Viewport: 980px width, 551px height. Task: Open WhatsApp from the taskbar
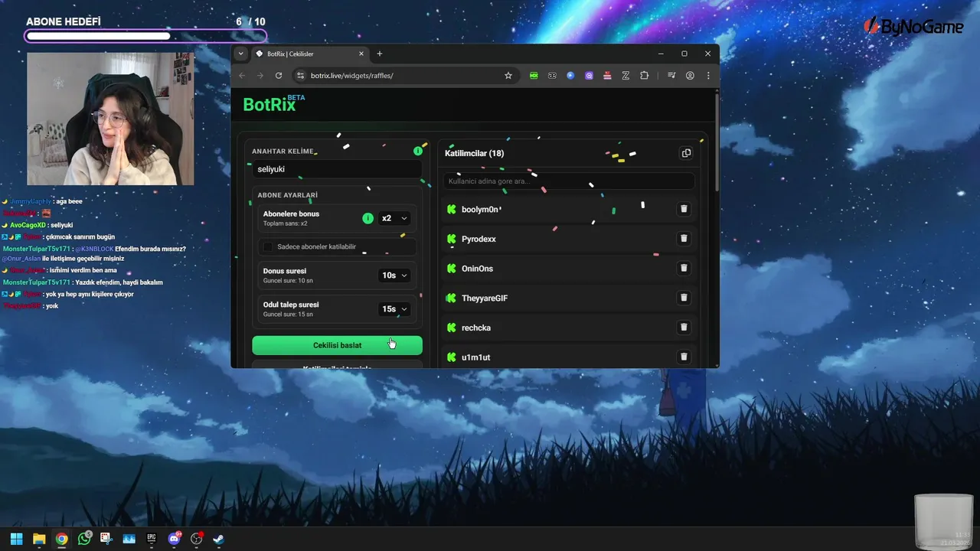click(84, 539)
